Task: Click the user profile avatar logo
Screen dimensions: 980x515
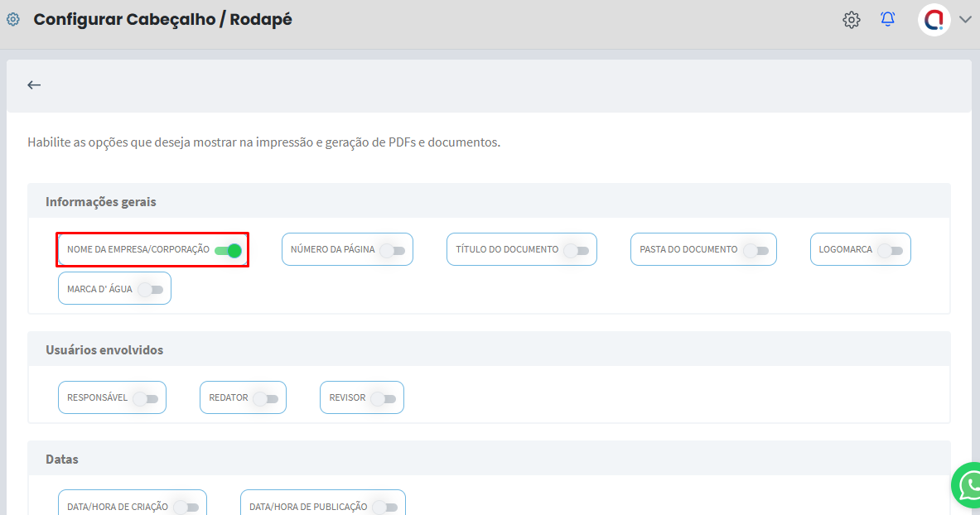Action: coord(934,20)
